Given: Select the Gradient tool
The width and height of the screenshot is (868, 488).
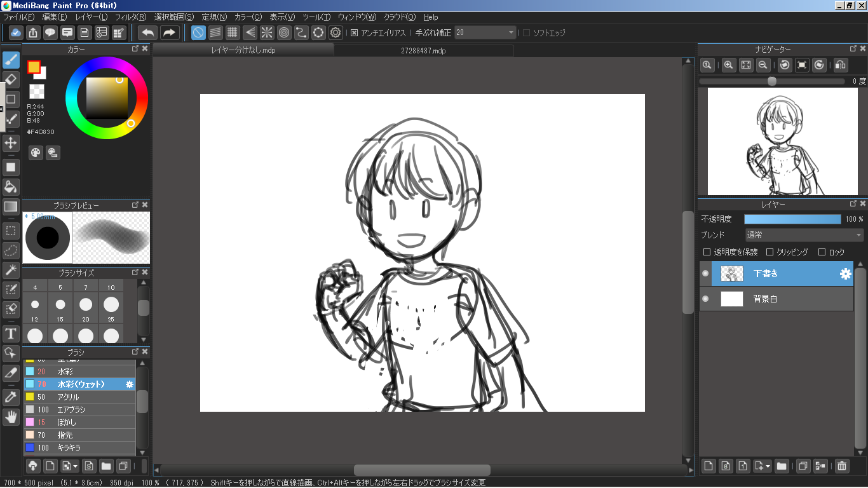Looking at the screenshot, I should click(11, 207).
